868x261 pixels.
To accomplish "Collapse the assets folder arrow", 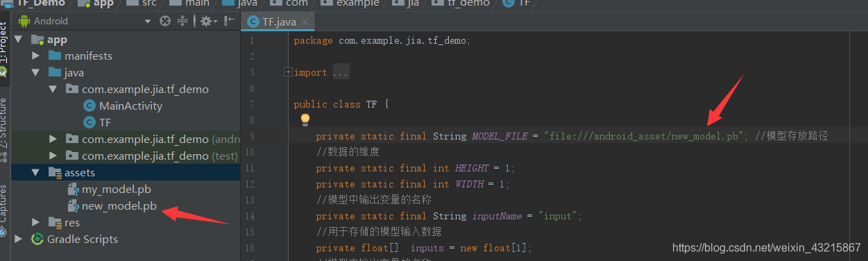I will (x=36, y=172).
